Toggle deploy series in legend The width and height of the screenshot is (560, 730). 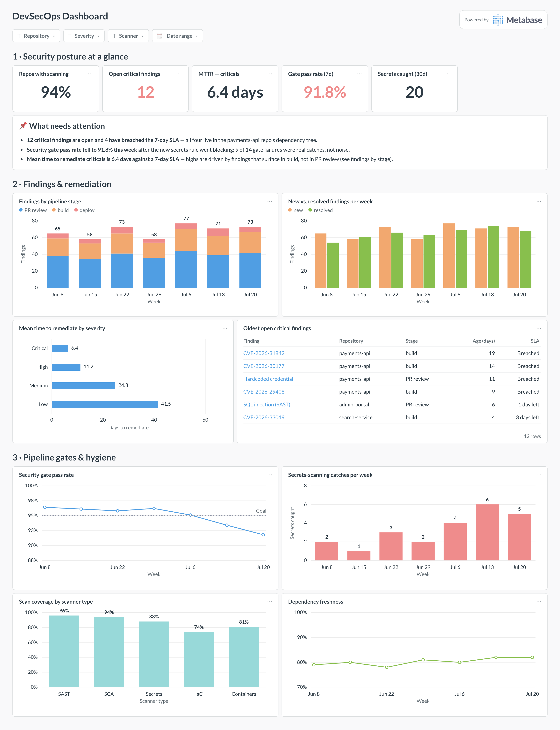pyautogui.click(x=84, y=210)
